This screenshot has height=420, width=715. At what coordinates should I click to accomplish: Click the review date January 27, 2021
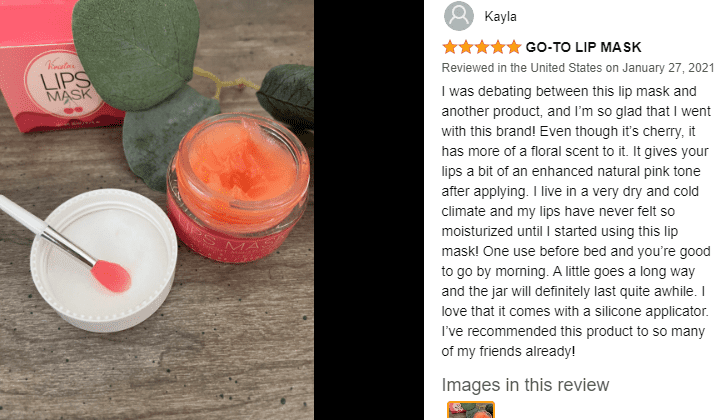[x=668, y=68]
